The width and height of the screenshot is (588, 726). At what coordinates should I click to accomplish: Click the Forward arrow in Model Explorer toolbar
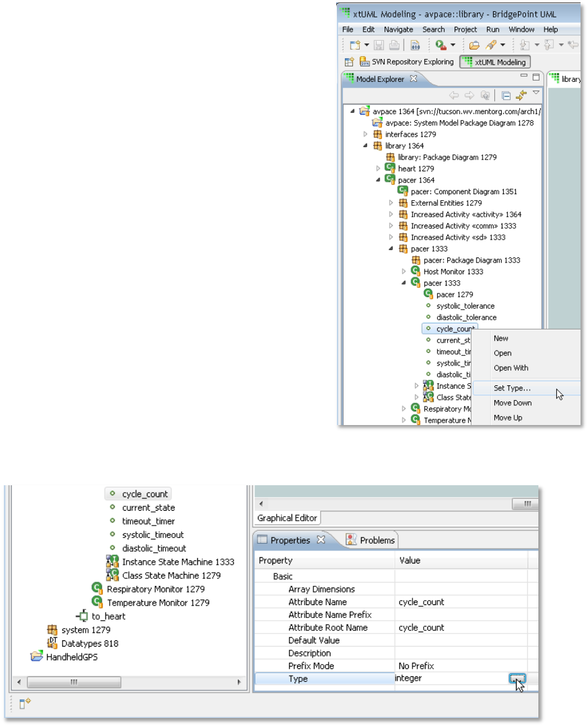click(x=469, y=96)
